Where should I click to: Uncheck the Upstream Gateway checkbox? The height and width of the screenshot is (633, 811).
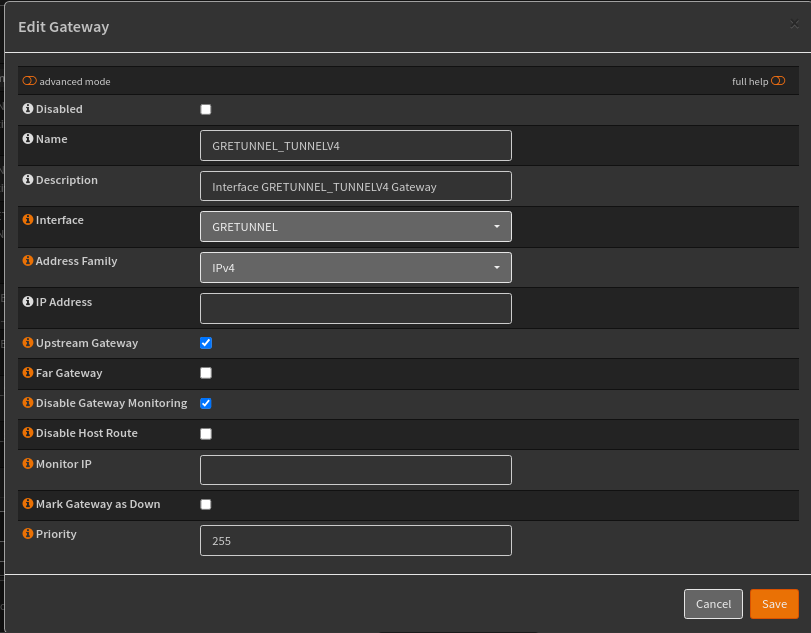point(205,343)
